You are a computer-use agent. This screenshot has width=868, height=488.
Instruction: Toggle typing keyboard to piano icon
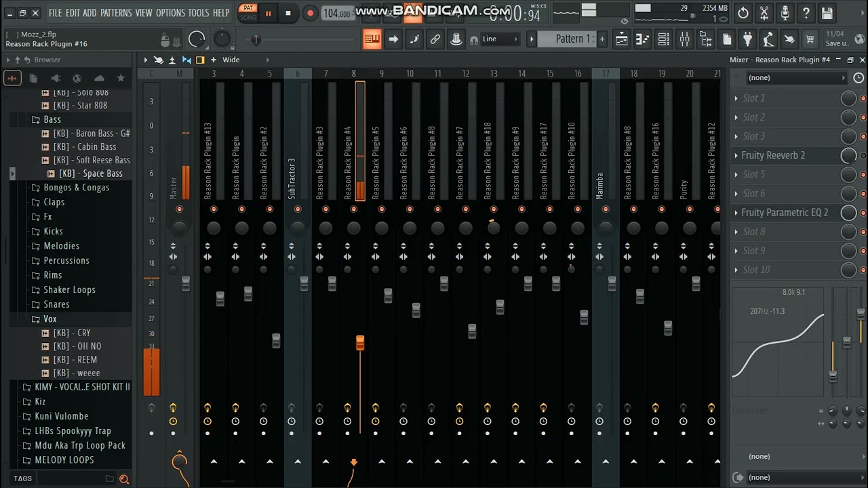(372, 39)
